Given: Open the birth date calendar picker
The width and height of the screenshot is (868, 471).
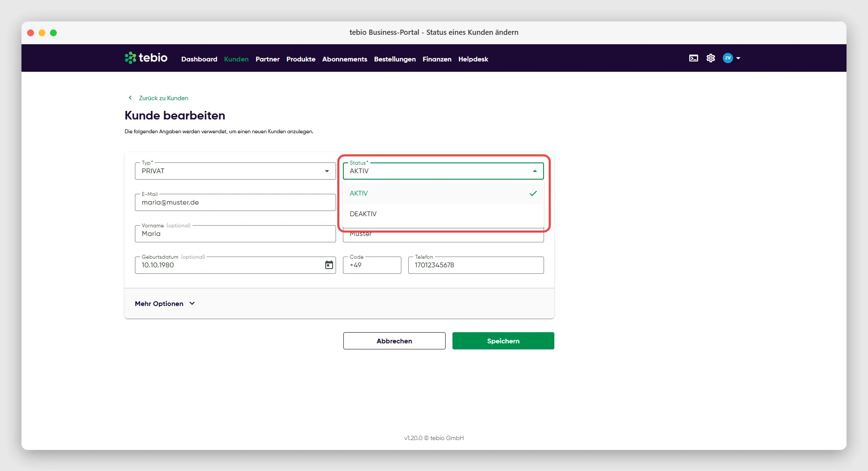Looking at the screenshot, I should pos(329,265).
